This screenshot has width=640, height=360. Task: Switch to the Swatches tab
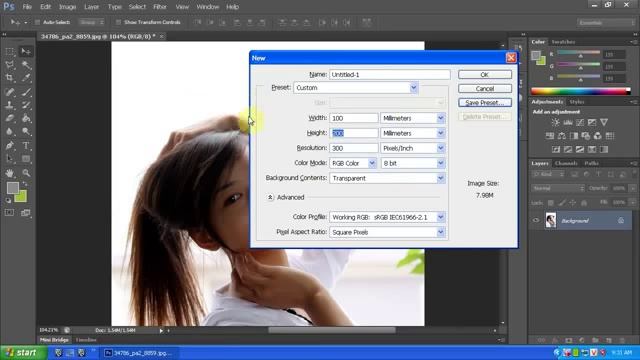(563, 42)
